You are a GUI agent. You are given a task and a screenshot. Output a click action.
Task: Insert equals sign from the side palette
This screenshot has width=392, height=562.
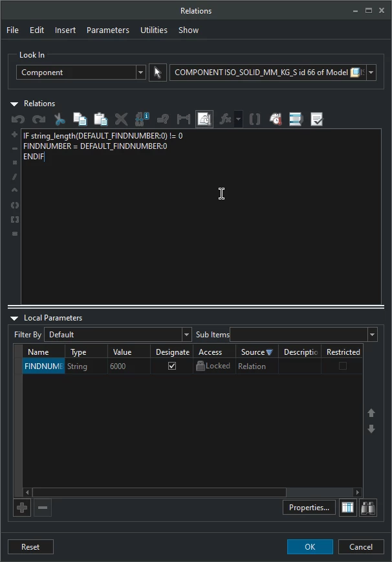point(14,234)
